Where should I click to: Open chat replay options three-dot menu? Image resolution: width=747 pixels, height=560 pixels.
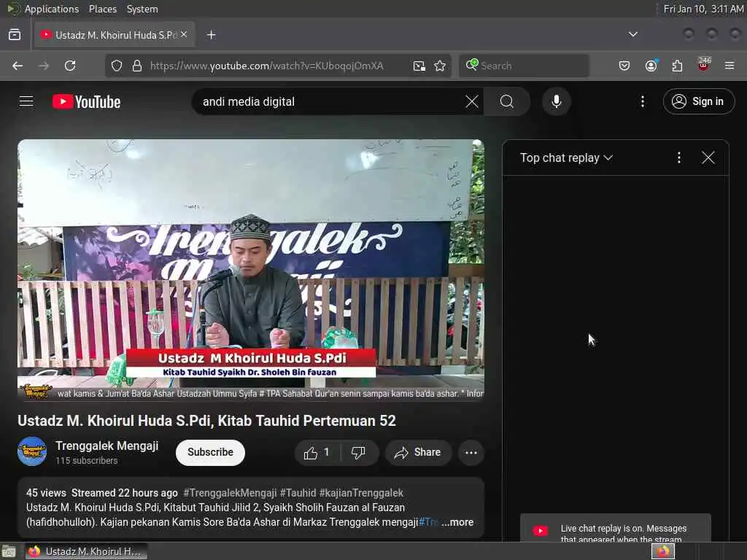point(679,157)
